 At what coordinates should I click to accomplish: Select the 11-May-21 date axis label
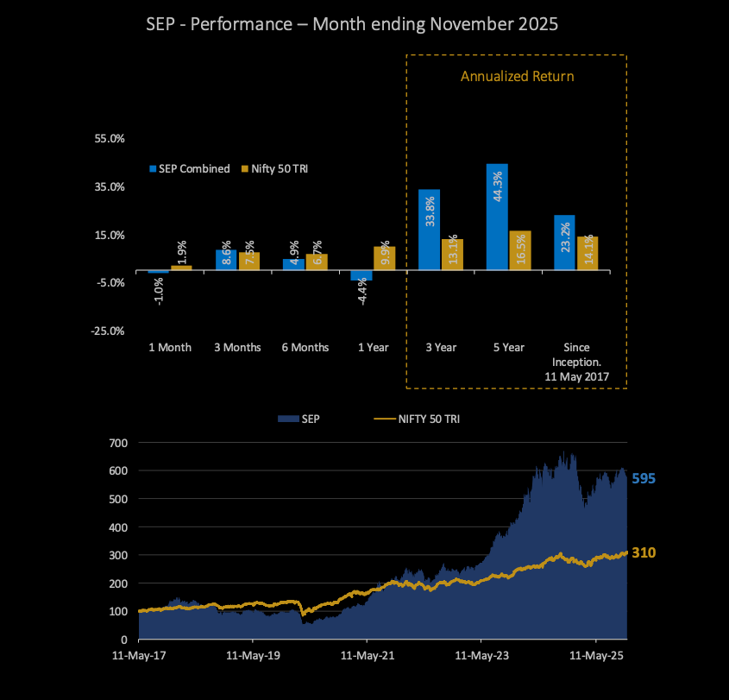tap(367, 656)
